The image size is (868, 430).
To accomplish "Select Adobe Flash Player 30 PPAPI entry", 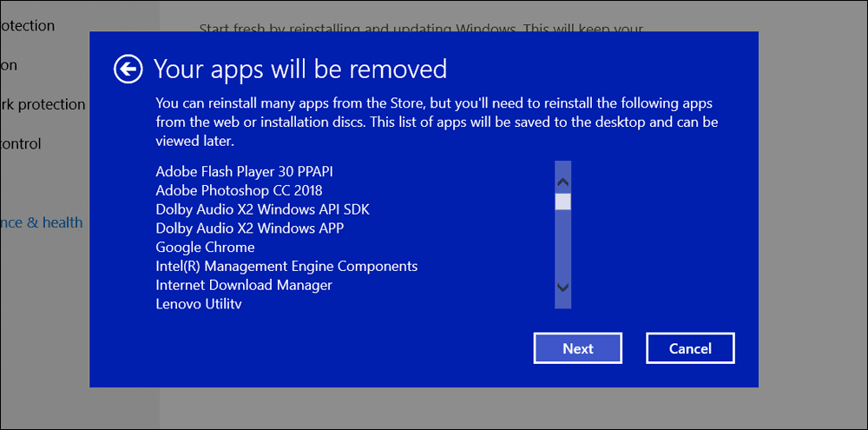I will point(244,172).
